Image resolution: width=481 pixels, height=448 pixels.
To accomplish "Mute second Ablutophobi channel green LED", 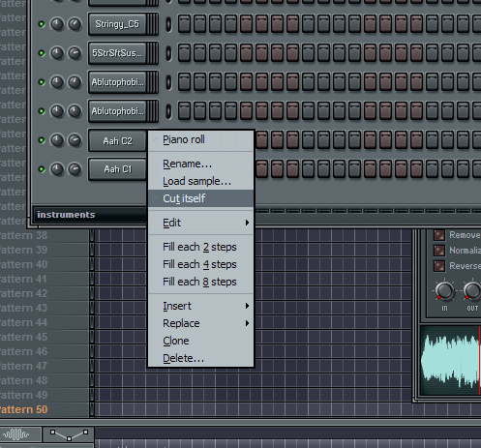I will (x=42, y=111).
